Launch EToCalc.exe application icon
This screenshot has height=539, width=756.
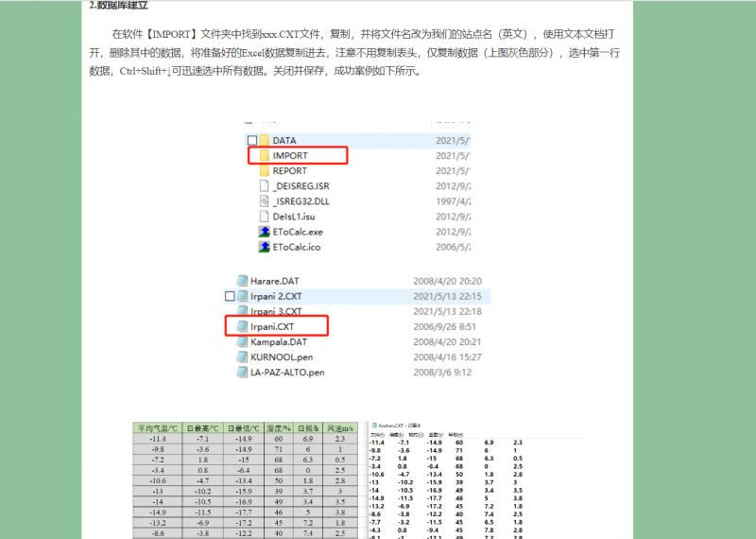264,232
